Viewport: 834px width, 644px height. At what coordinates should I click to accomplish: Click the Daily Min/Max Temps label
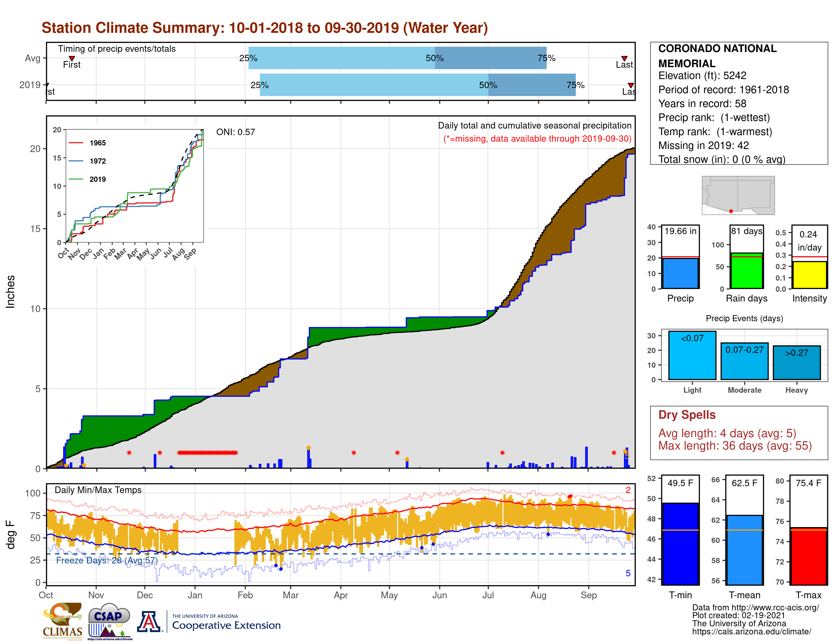click(x=98, y=490)
